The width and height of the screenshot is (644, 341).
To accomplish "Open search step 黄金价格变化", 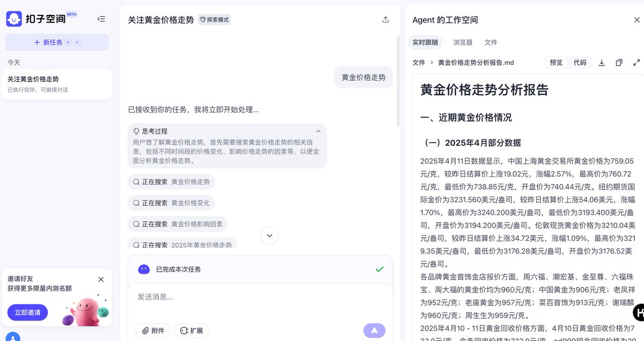I will point(171,203).
